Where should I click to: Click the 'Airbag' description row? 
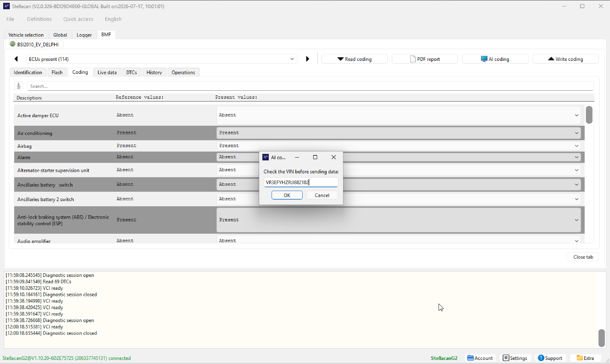[24, 146]
